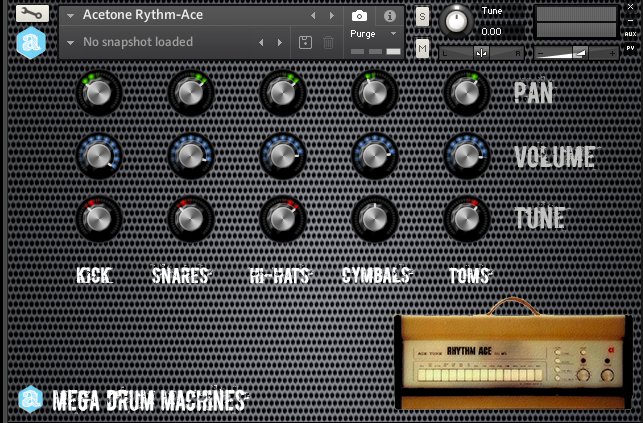Open the Acetone Rythm-Ace instrument dropdown
643x423 pixels.
pos(71,16)
